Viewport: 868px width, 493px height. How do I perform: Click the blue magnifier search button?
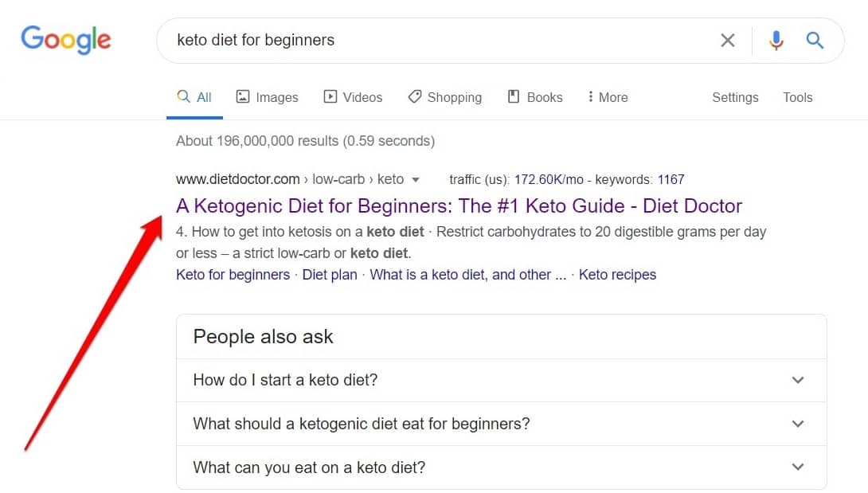[815, 41]
